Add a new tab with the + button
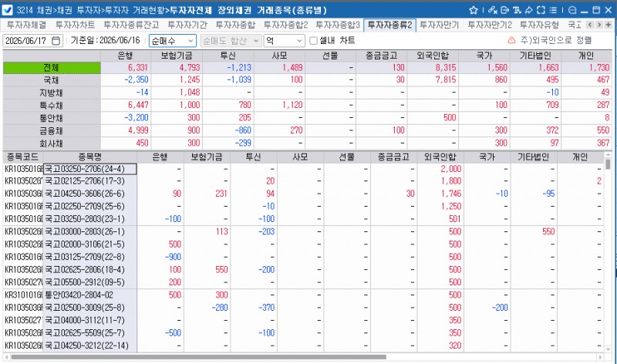This screenshot has width=617, height=364. [x=609, y=25]
